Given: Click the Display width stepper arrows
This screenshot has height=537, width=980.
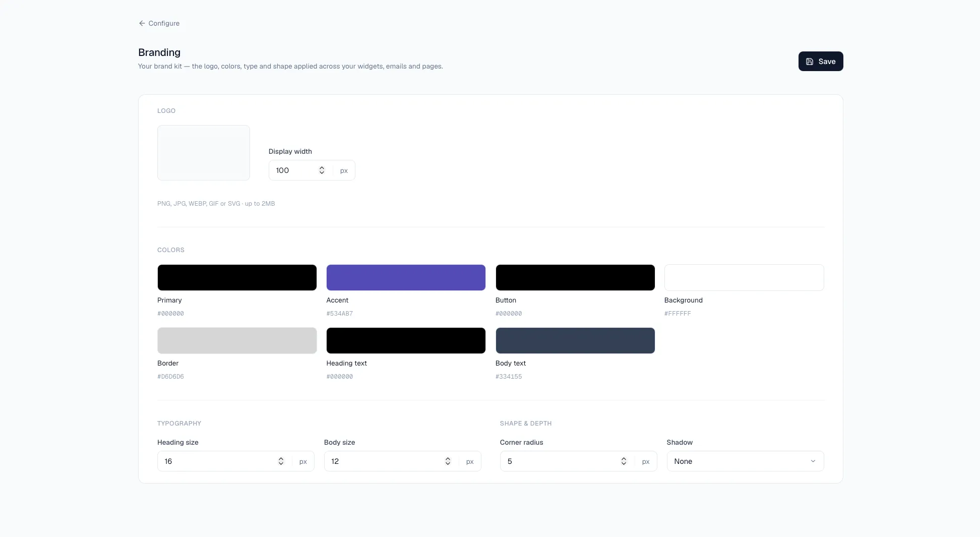Looking at the screenshot, I should click(x=322, y=170).
